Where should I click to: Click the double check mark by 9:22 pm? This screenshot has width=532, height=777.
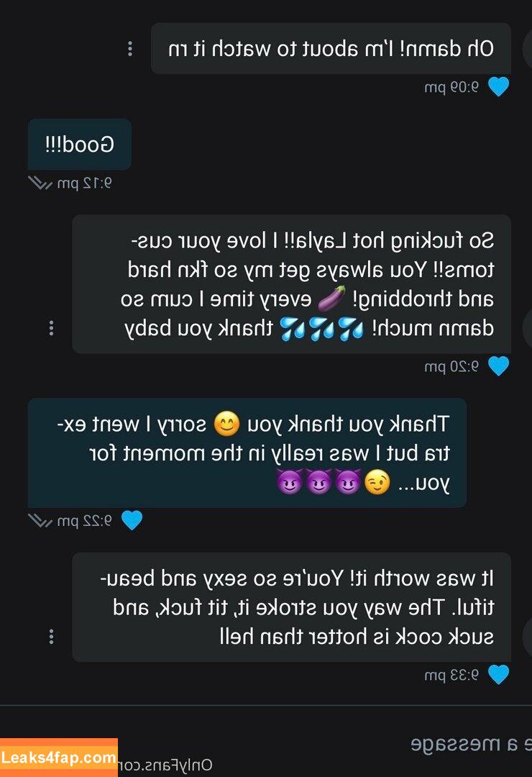(40, 521)
